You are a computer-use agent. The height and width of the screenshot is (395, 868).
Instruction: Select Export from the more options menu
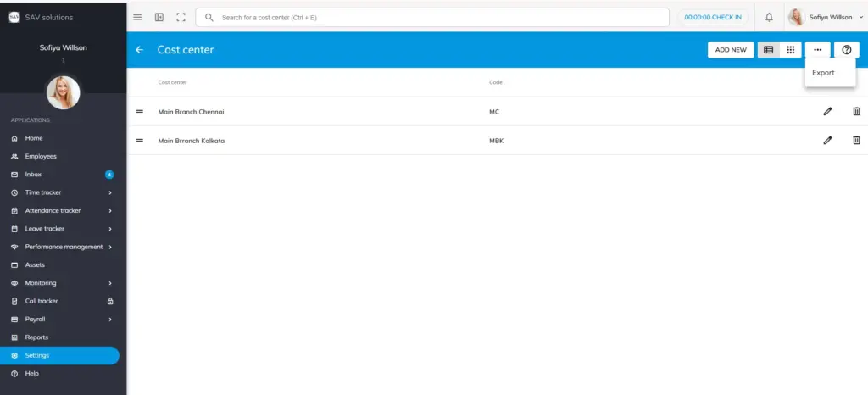(823, 73)
